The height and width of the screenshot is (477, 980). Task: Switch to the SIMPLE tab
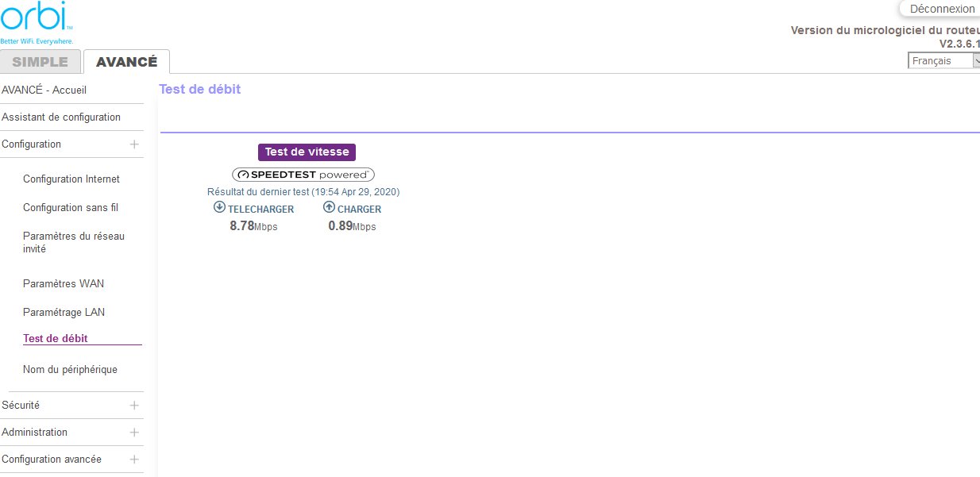point(40,62)
